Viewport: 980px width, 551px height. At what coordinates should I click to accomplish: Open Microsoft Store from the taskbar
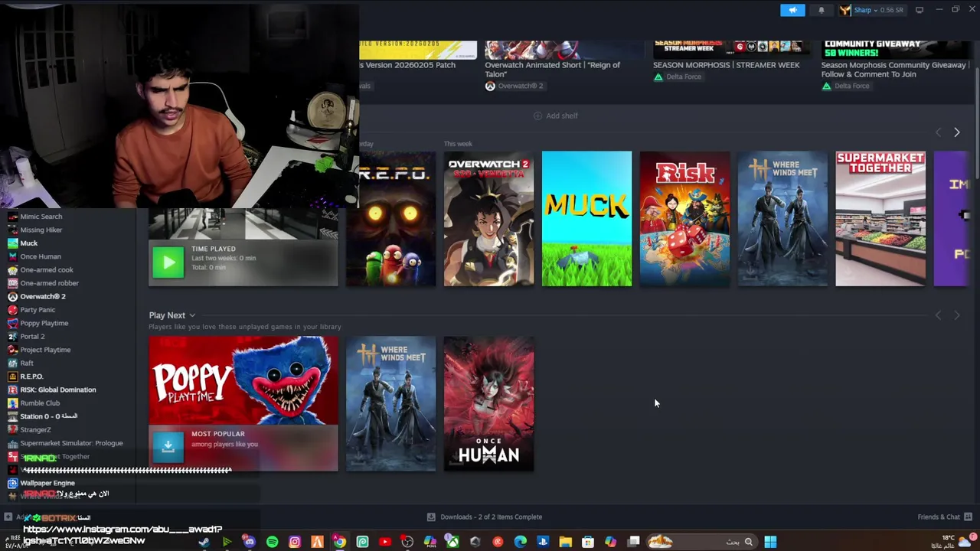click(x=588, y=542)
